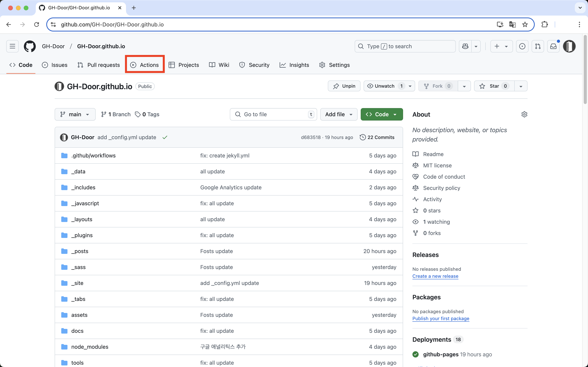Screen dimensions: 588x367
Task: Open Copilot options dropdown arrow
Action: coord(476,46)
